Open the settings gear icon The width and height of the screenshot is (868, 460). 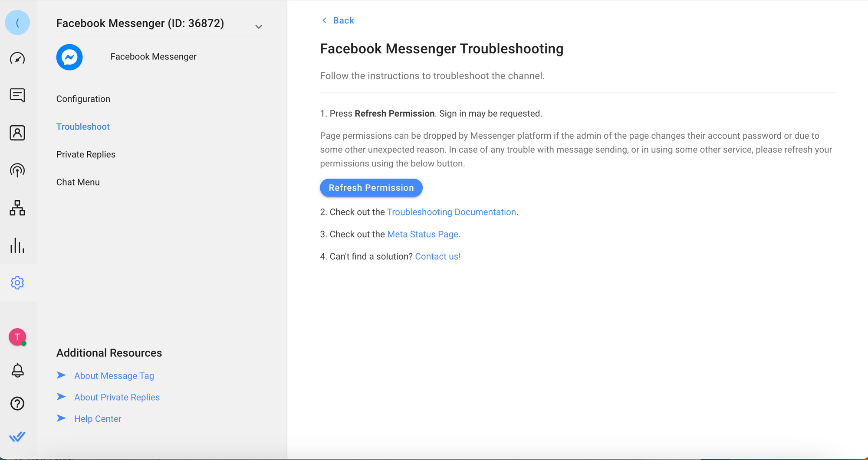17,283
